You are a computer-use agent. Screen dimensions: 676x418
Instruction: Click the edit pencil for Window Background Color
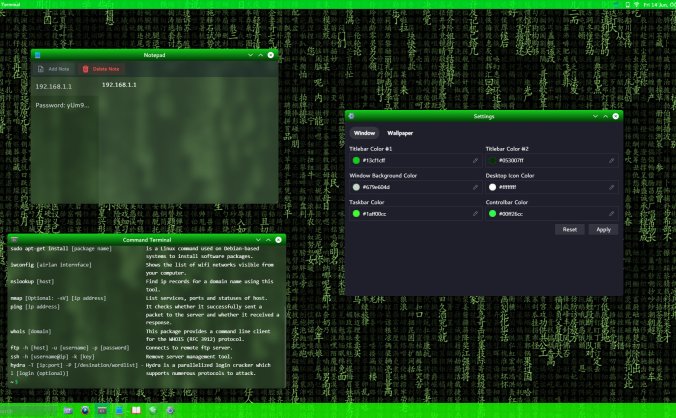(475, 187)
